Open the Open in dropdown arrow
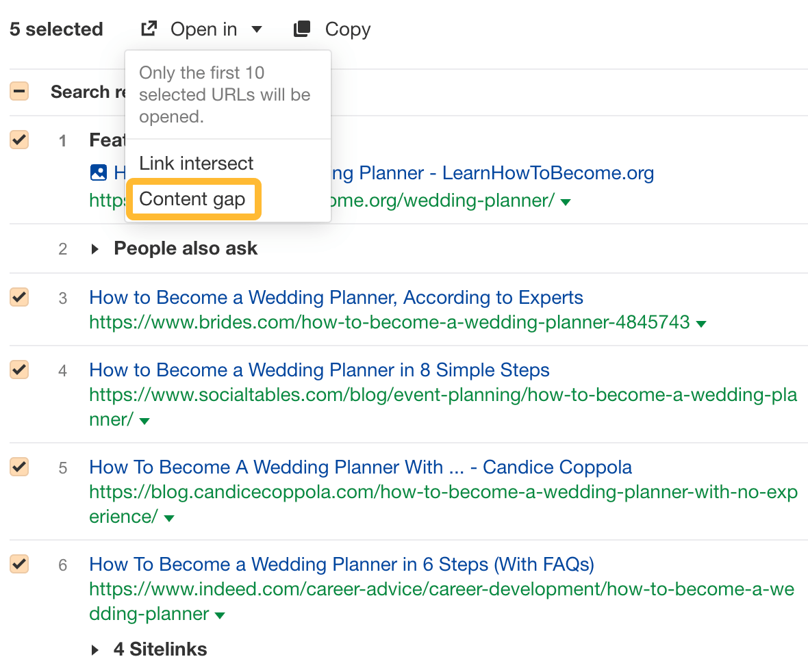 pyautogui.click(x=257, y=29)
